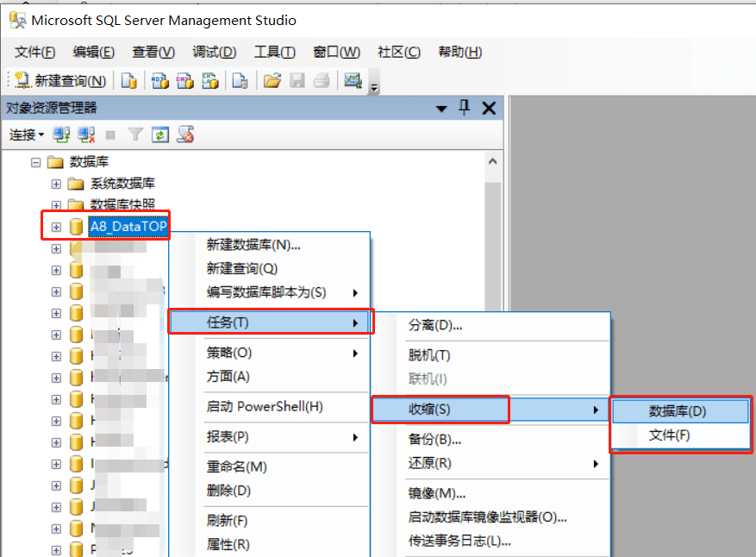Open the 还原(R) submenu
This screenshot has width=756, height=557.
[490, 463]
